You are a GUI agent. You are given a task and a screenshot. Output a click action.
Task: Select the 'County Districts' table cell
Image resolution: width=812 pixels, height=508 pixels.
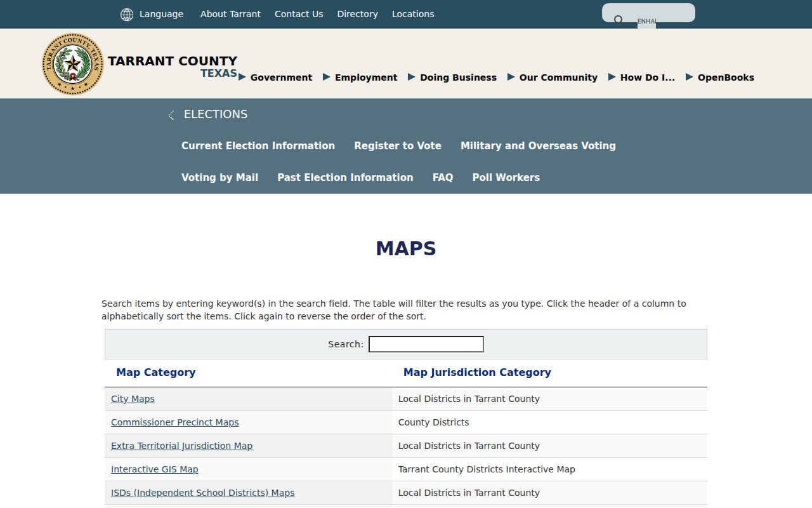(x=549, y=422)
